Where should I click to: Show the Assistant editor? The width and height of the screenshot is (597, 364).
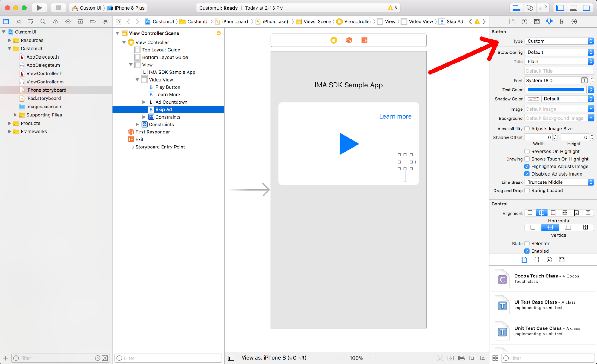tap(530, 8)
